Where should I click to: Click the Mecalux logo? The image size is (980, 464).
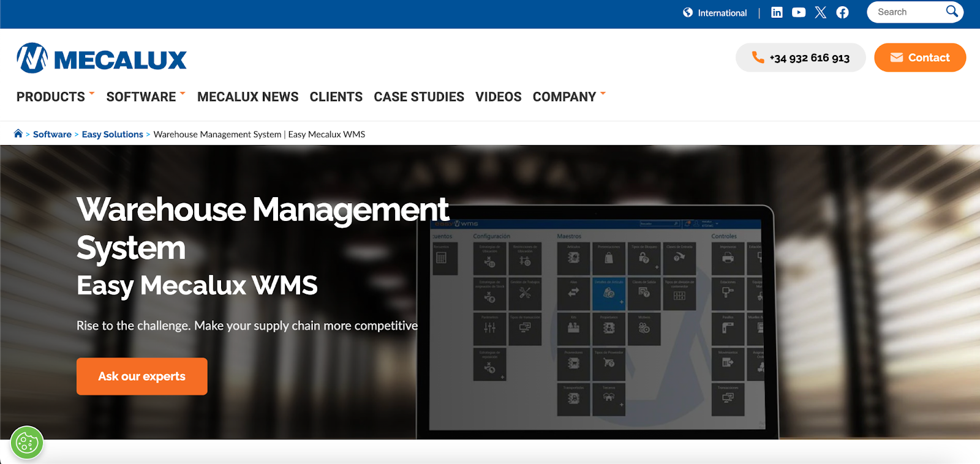click(102, 58)
